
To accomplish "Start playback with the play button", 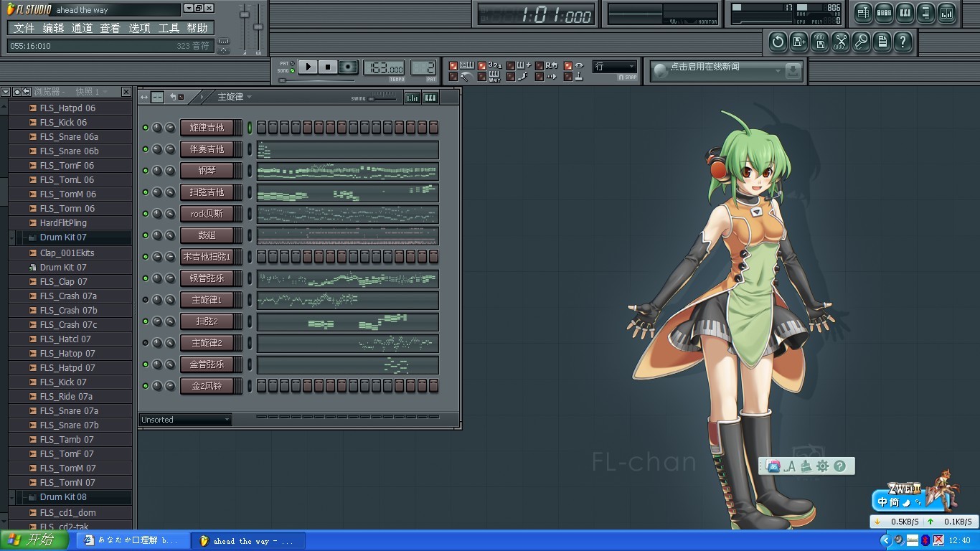I will pos(308,67).
